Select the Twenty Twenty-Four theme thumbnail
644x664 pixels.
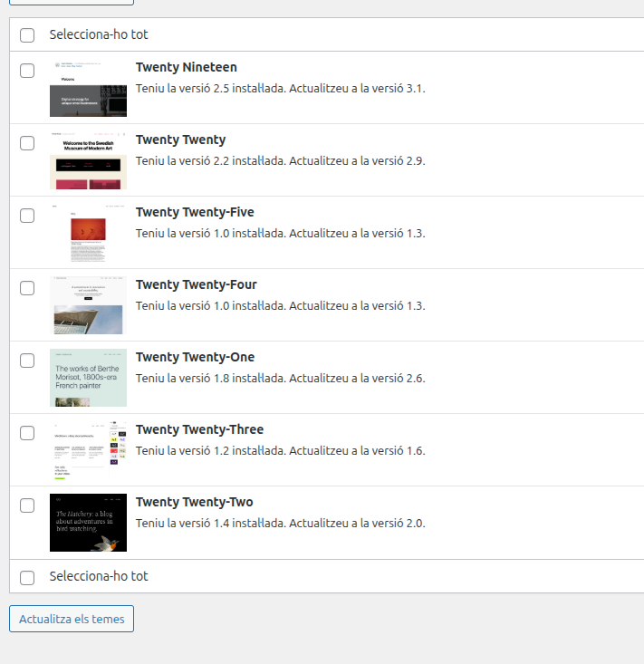click(x=88, y=305)
